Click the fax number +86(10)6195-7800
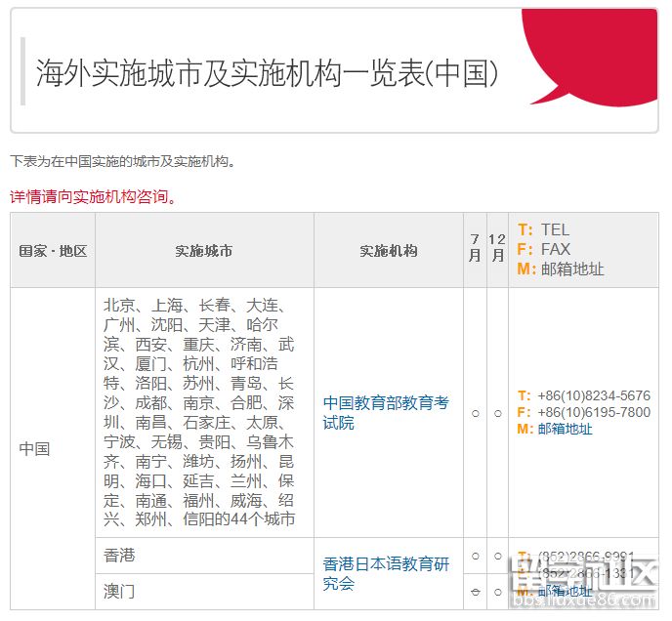Viewport: 672px width, 621px height. tap(594, 412)
